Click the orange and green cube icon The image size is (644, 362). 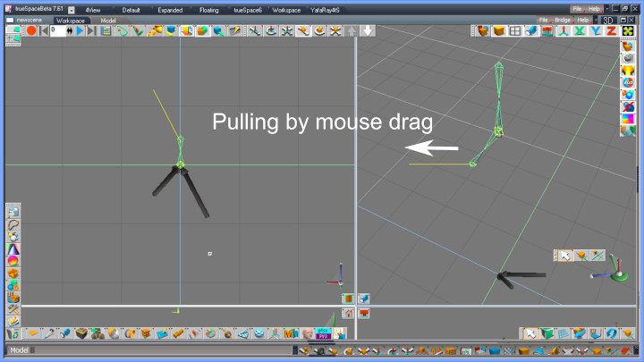[x=202, y=30]
